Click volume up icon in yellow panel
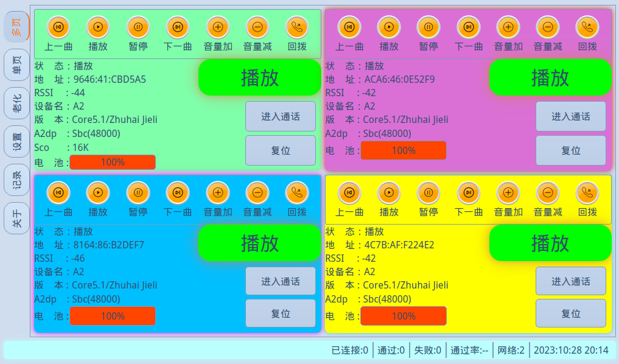 click(x=508, y=193)
